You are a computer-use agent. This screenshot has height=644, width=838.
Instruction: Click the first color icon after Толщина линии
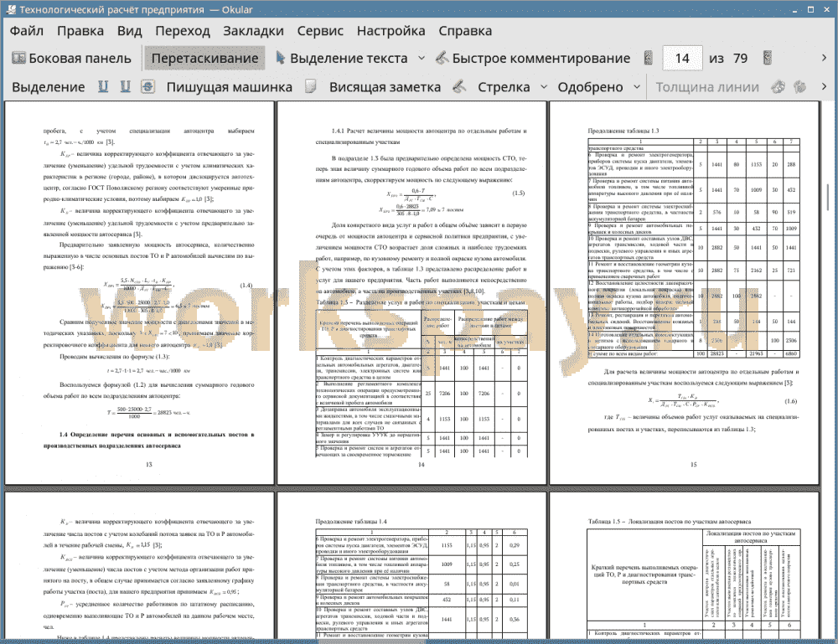pyautogui.click(x=779, y=86)
